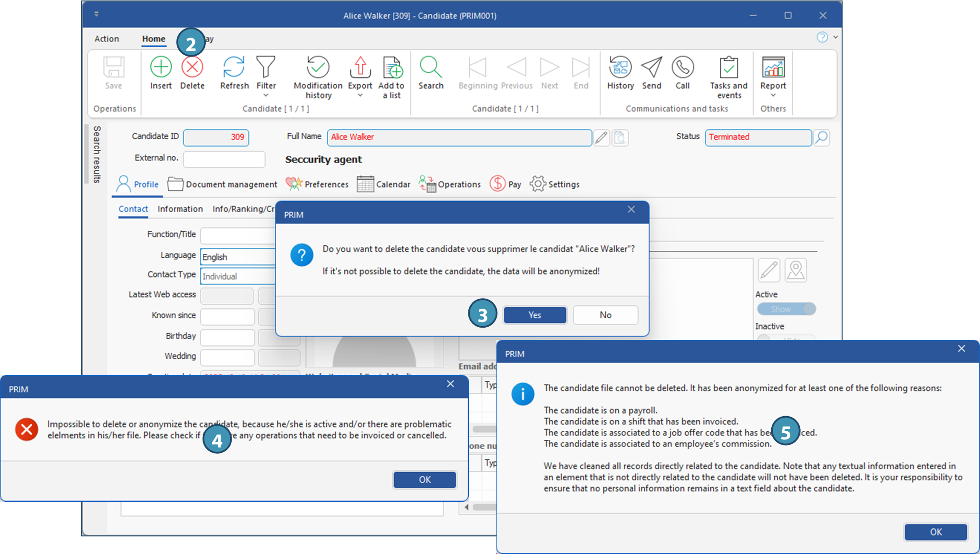Viewport: 980px width, 554px height.
Task: Switch to the Action ribbon tab
Action: [107, 39]
